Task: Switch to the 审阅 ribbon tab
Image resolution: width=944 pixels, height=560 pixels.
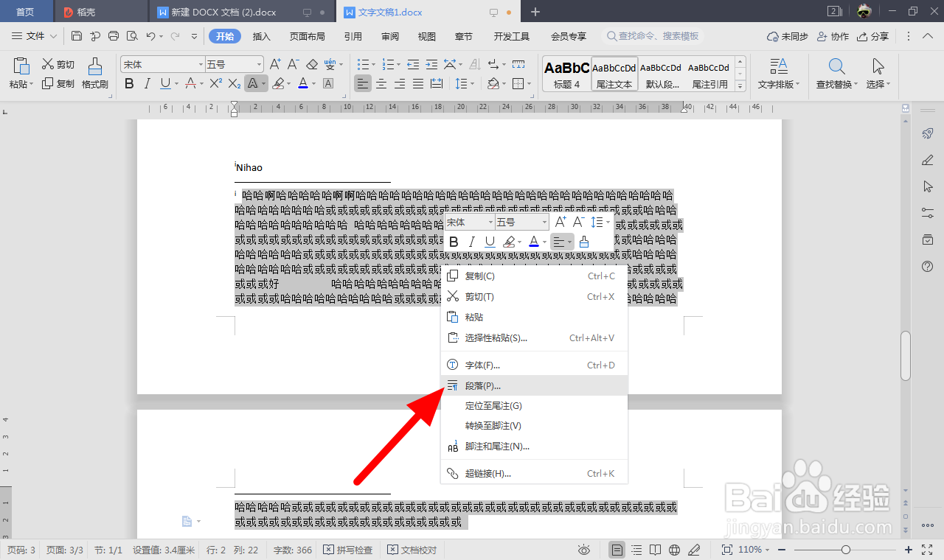Action: pyautogui.click(x=390, y=36)
